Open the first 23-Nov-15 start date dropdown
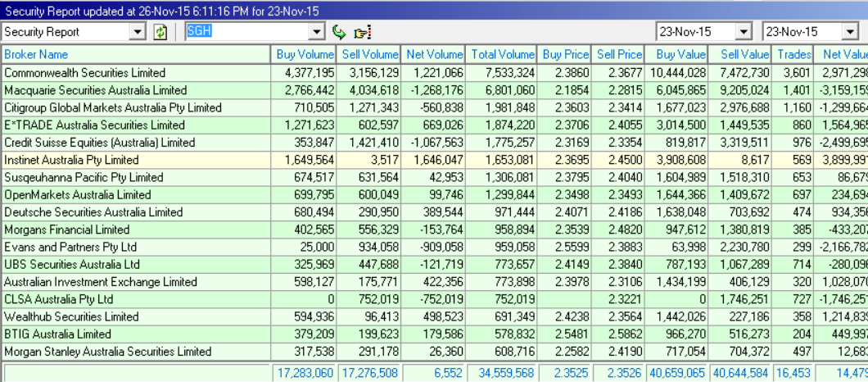Image resolution: width=868 pixels, height=382 pixels. coord(744,32)
